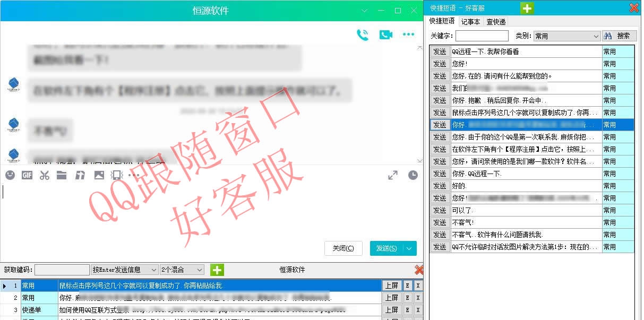Click 发送 beside the '您好!' phrase
This screenshot has height=320, width=644.
[440, 64]
